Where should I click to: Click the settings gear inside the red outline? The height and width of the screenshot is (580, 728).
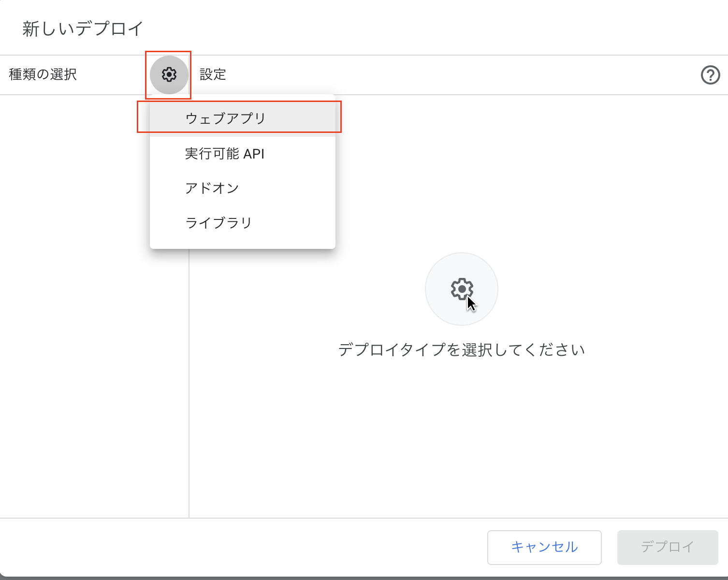tap(168, 75)
